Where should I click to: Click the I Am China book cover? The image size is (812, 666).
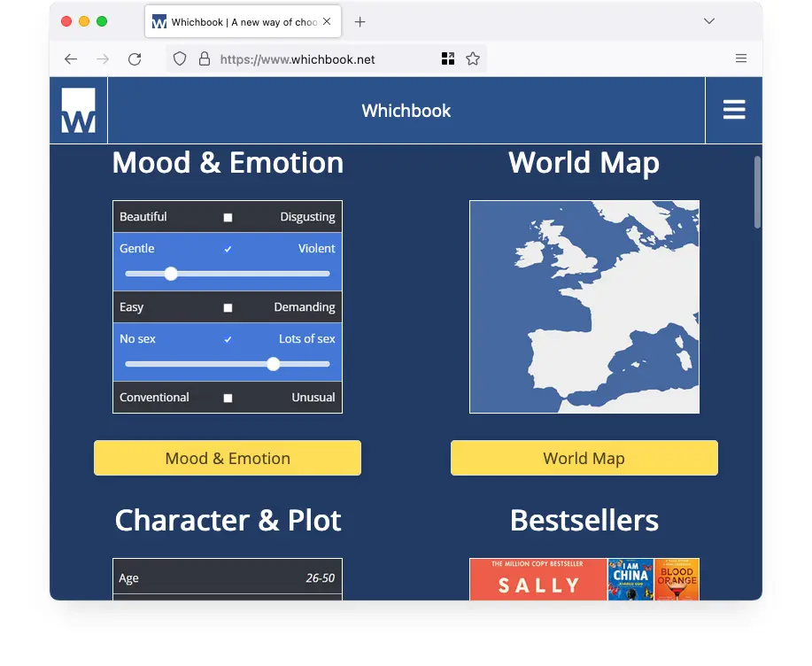(630, 579)
